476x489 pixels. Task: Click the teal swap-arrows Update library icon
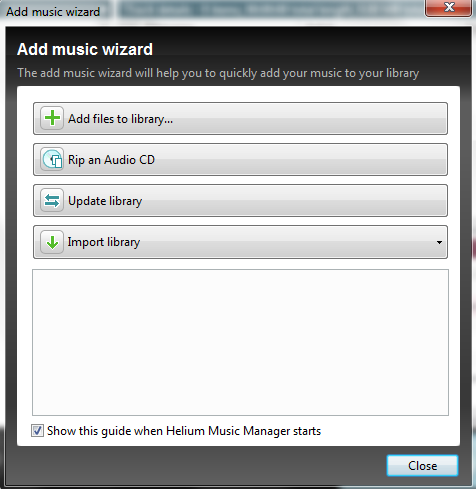(x=52, y=200)
